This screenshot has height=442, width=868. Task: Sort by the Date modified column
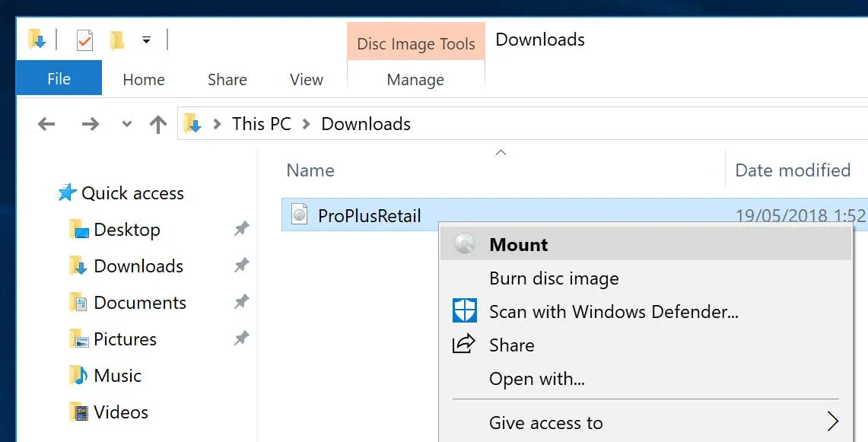tap(792, 170)
